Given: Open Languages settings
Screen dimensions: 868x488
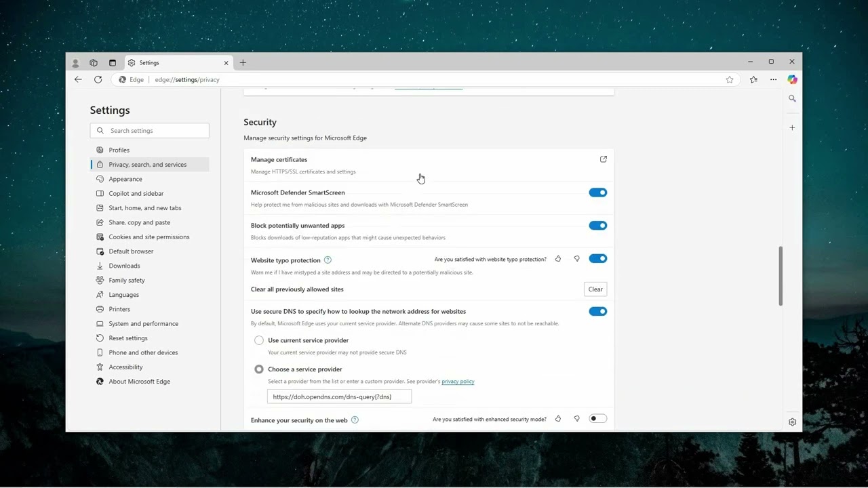Looking at the screenshot, I should pos(149,295).
